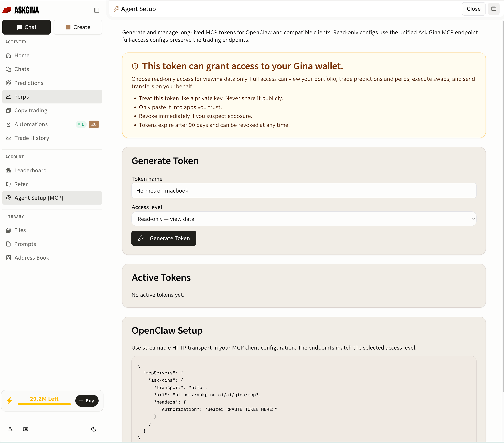The height and width of the screenshot is (443, 504).
Task: Click the Token name input field
Action: (304, 191)
